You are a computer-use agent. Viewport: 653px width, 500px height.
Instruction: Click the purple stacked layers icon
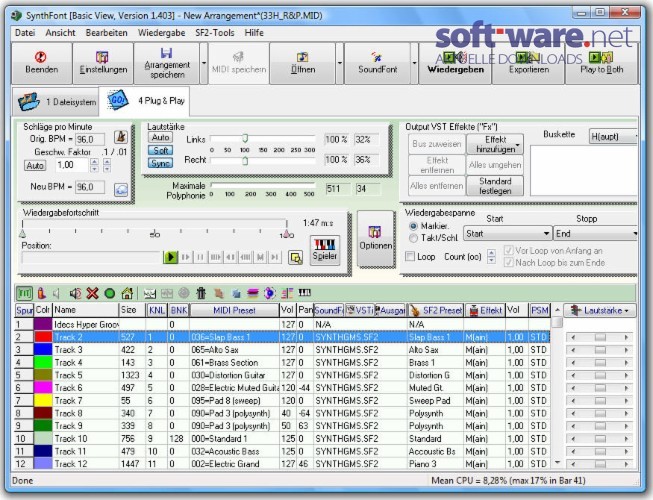[x=252, y=294]
